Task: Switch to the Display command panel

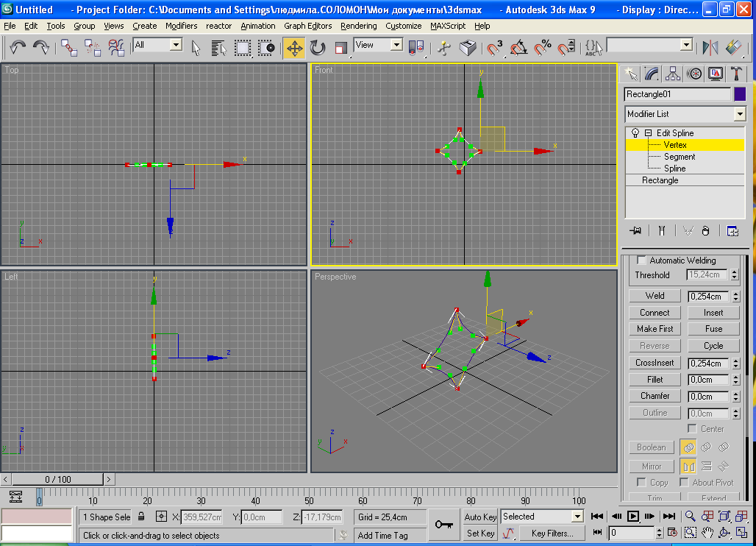Action: [x=716, y=74]
